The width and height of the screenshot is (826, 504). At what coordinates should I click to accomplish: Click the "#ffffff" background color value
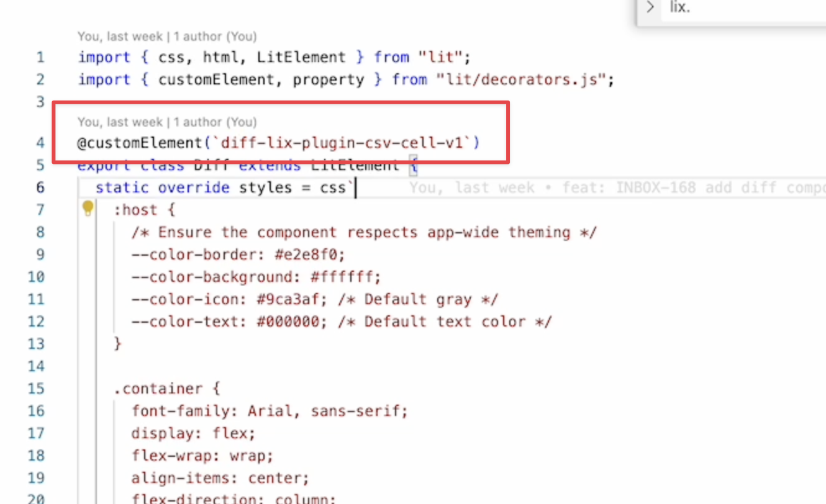coord(342,277)
